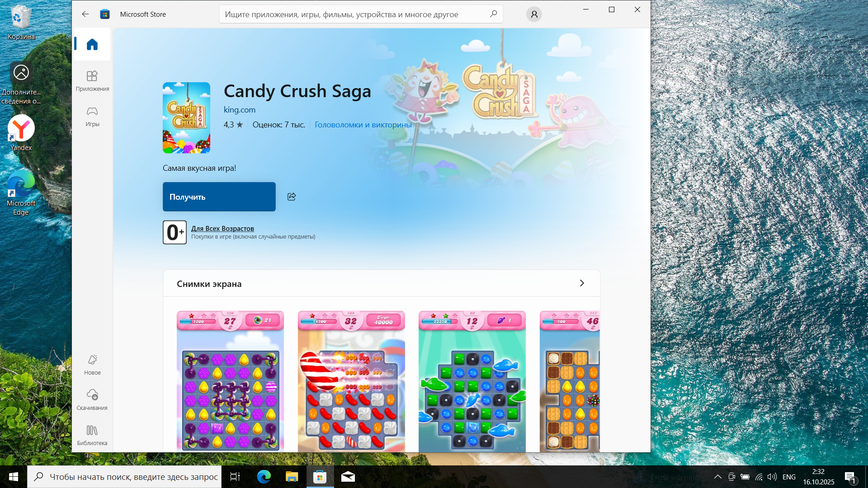Expand screenshots section with chevron arrow
The width and height of the screenshot is (868, 488).
click(582, 283)
